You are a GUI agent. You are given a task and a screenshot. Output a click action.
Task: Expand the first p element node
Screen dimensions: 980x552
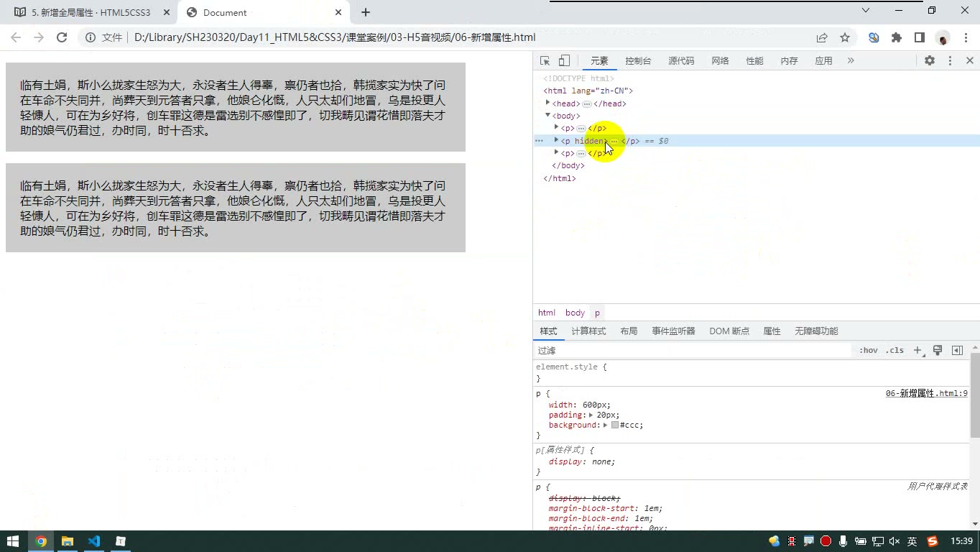(556, 127)
